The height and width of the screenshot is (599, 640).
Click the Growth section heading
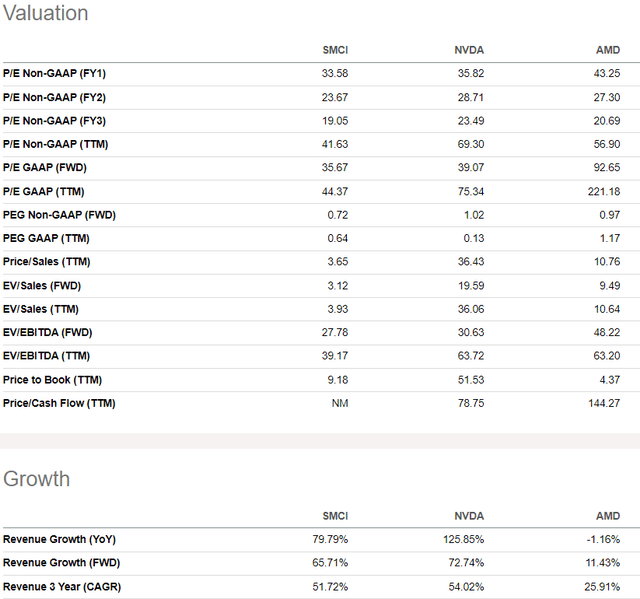tap(37, 479)
